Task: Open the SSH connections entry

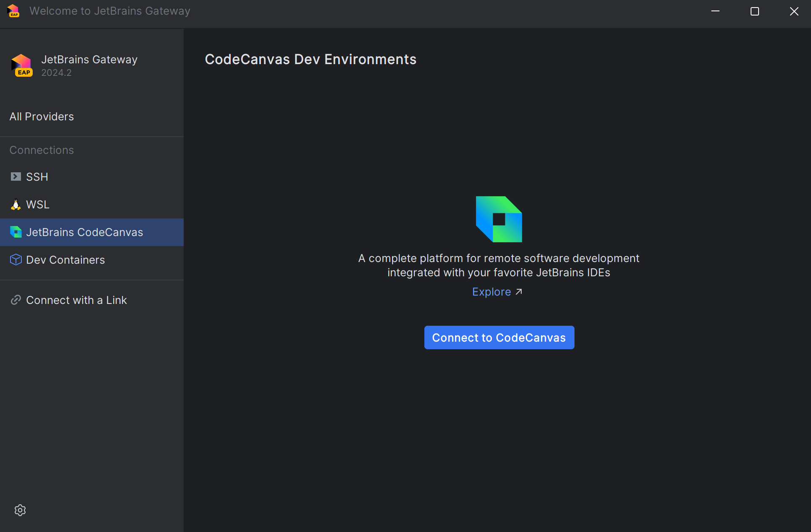Action: click(37, 177)
